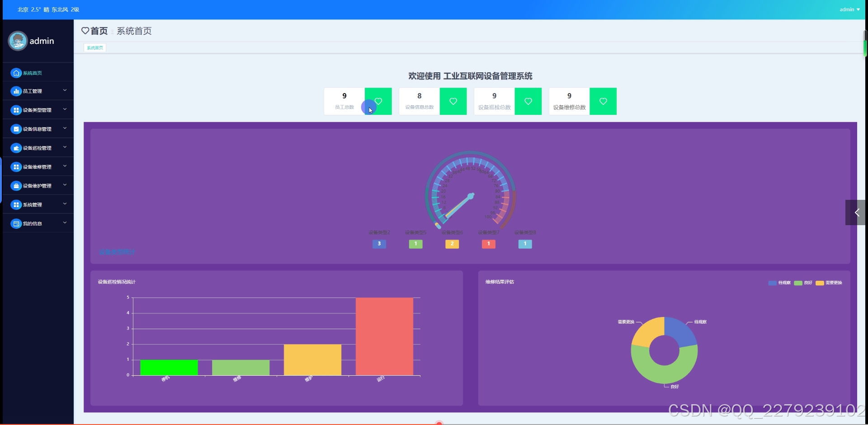Viewport: 868px width, 425px height.
Task: Click the pale green 维修 bar
Action: click(241, 368)
